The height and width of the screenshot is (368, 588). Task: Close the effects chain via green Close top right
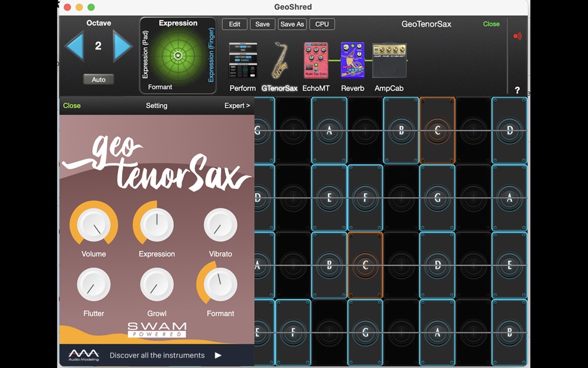click(x=491, y=24)
